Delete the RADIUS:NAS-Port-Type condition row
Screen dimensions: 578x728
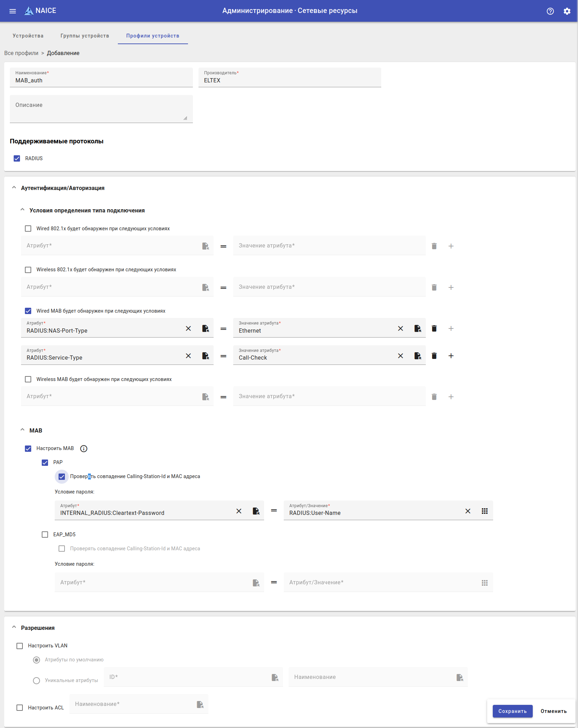tap(434, 328)
